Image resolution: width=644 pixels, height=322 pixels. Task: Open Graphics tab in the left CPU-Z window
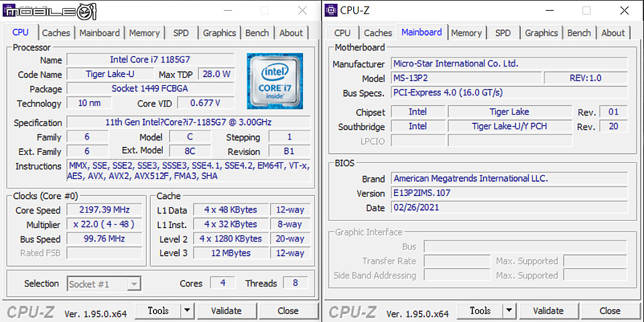tap(219, 33)
